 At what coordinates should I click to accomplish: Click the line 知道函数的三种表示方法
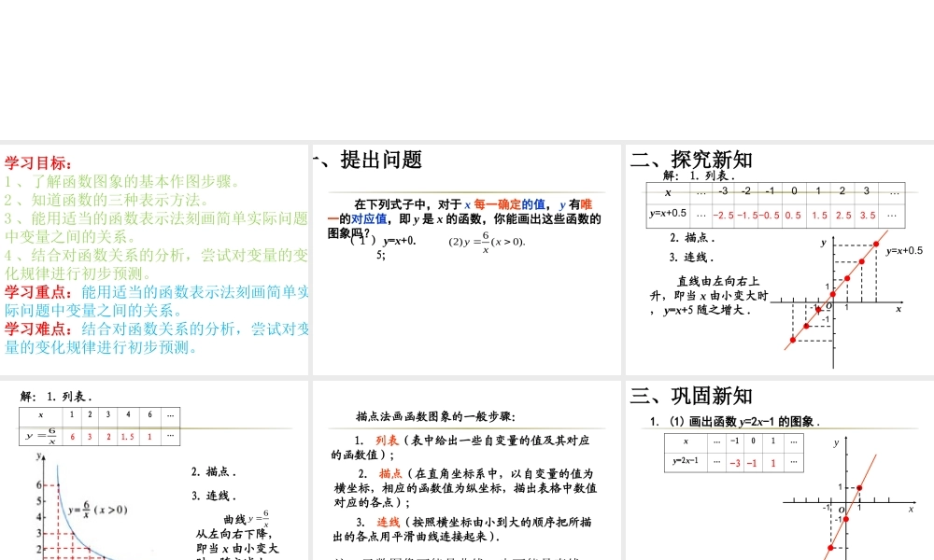pos(107,200)
